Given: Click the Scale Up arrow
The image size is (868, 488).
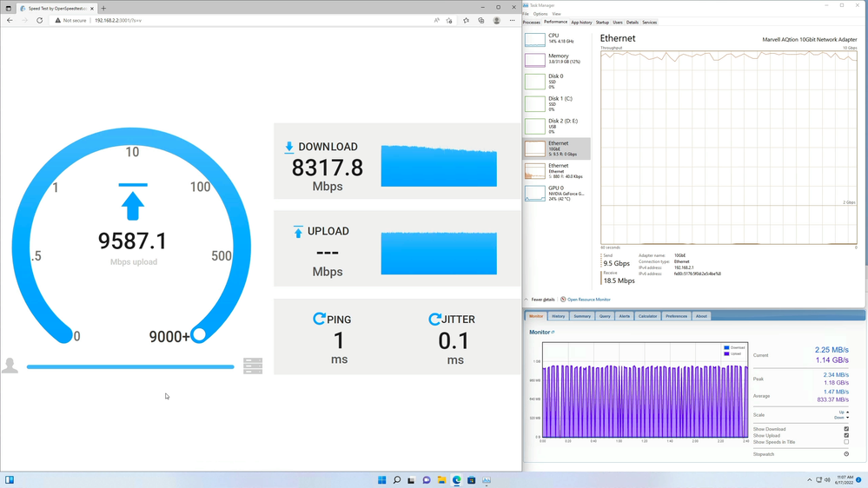Looking at the screenshot, I should click(x=847, y=412).
